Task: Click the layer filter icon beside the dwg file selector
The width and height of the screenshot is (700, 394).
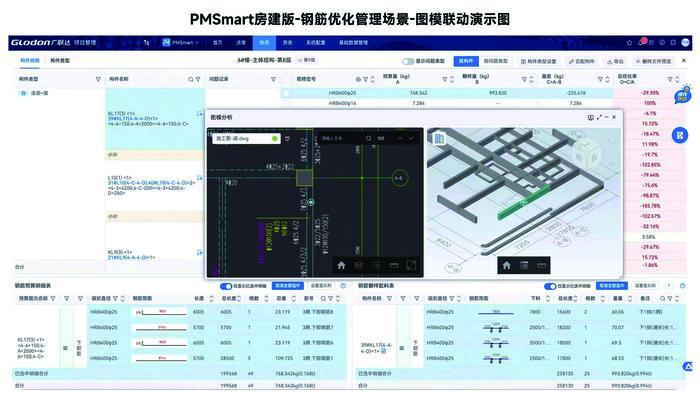Action: click(288, 139)
